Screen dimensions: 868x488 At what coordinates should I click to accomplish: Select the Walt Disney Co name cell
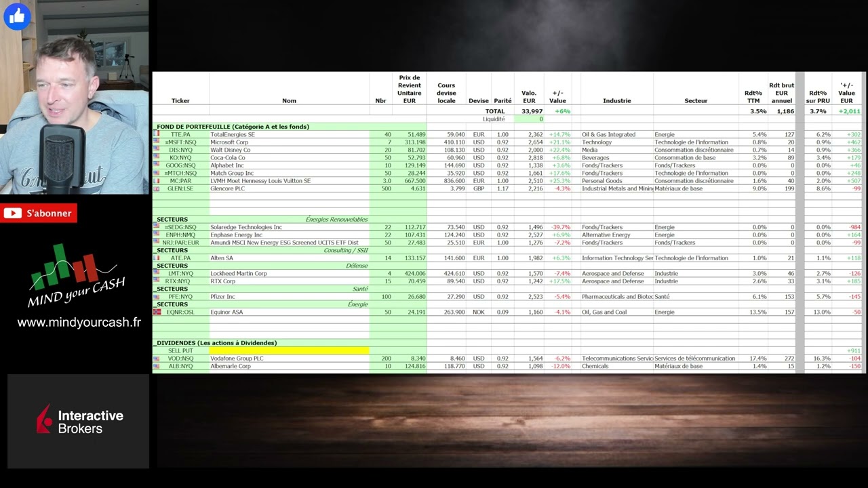click(290, 150)
